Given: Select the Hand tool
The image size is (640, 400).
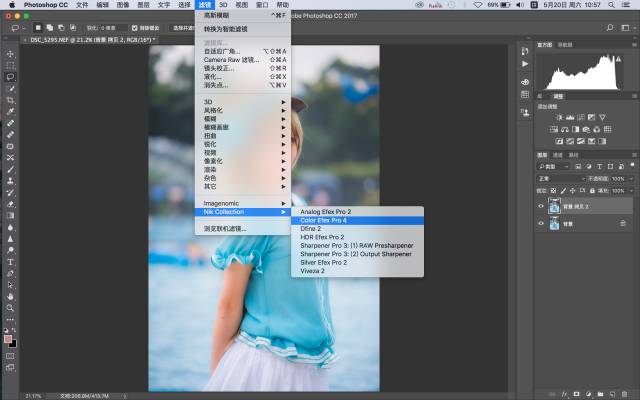Looking at the screenshot, I should click(10, 296).
